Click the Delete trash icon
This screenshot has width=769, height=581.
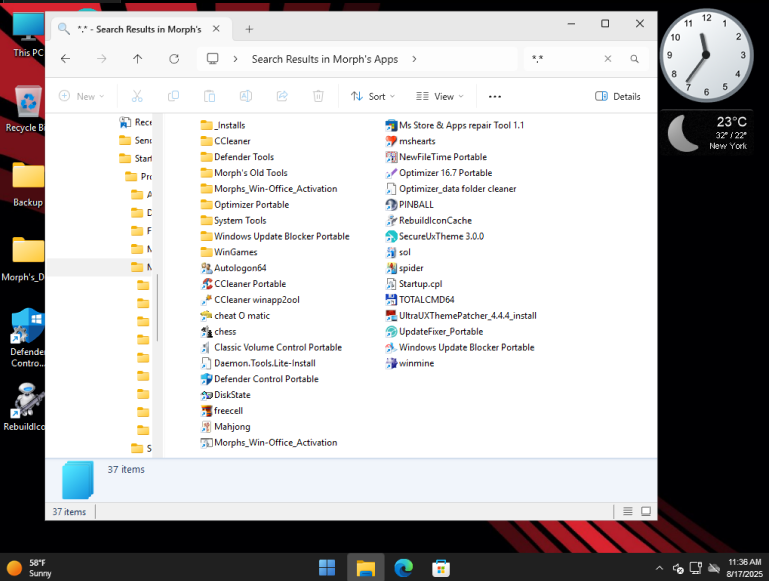[318, 96]
